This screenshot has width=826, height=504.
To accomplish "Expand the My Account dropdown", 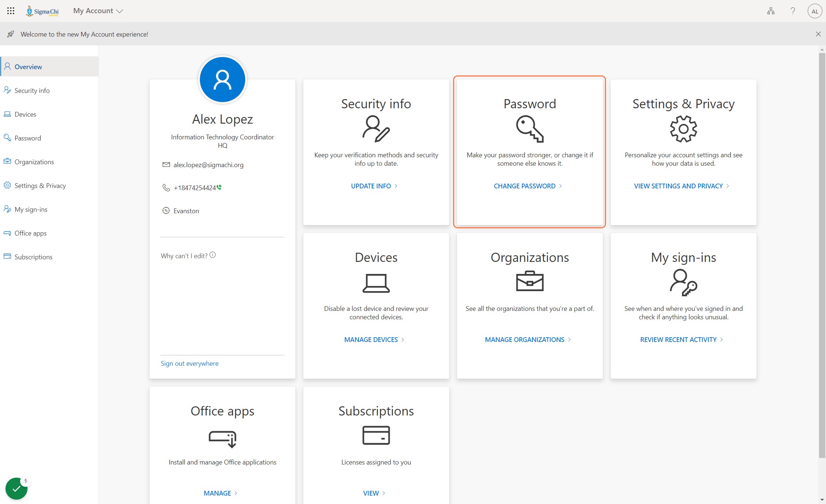I will point(98,11).
